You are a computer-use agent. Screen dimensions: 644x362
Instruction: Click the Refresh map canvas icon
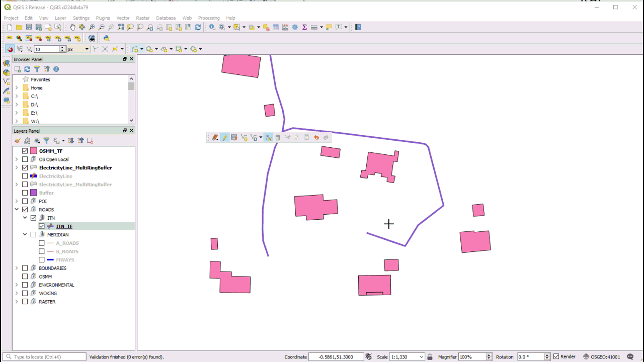[x=198, y=27]
